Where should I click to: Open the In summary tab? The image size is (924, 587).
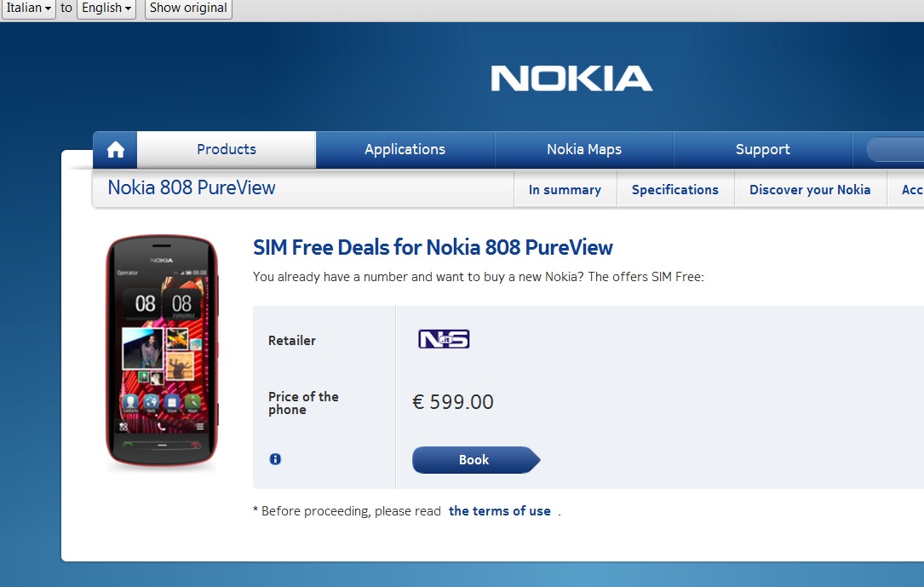pos(565,189)
